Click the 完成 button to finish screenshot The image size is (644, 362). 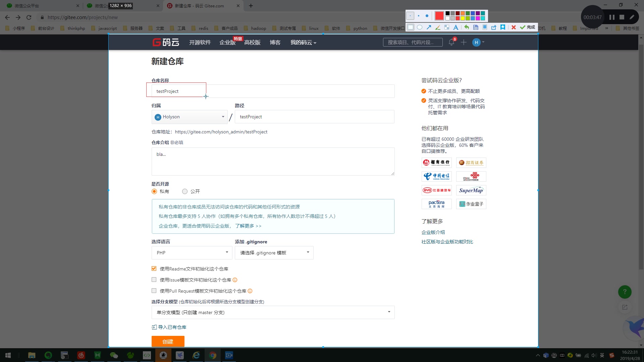click(528, 27)
